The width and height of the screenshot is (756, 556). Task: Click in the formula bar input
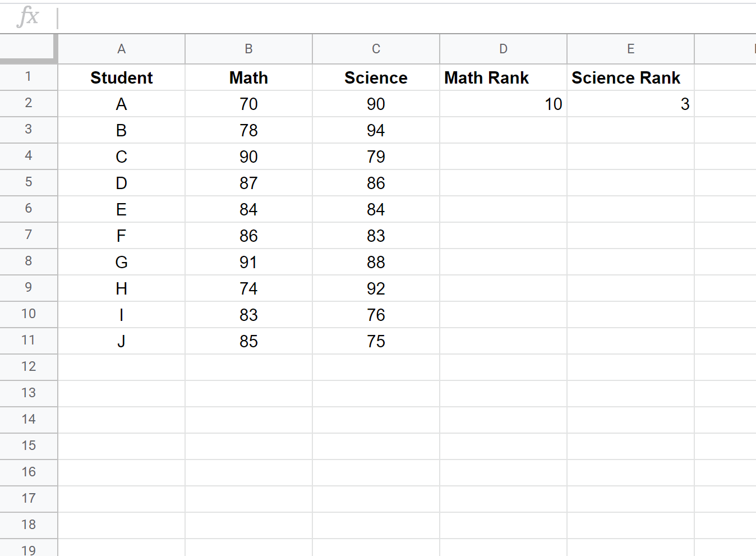pos(406,19)
